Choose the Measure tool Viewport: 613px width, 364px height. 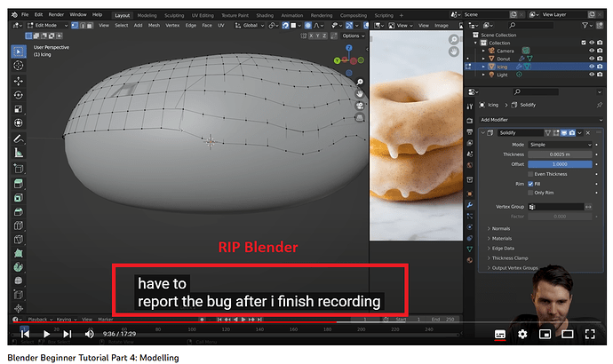19,153
